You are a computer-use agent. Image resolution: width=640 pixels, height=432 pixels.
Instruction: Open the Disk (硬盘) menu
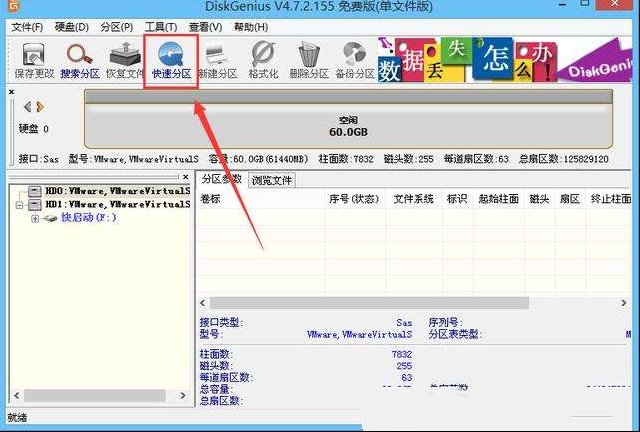point(72,27)
